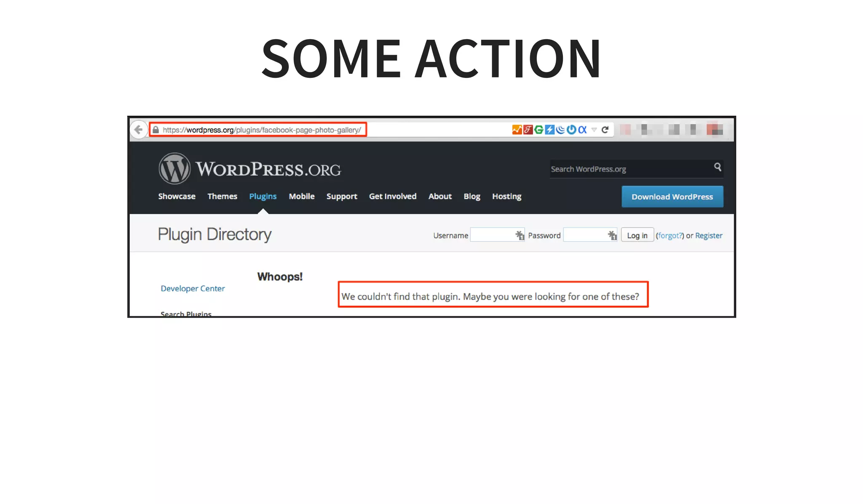The image size is (863, 504).
Task: Open the Themes menu item
Action: [222, 196]
